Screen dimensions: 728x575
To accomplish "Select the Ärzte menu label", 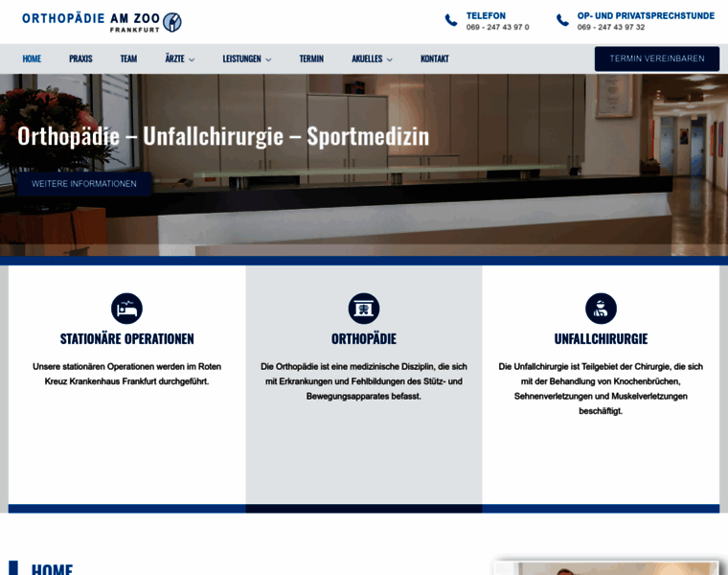I will point(175,58).
